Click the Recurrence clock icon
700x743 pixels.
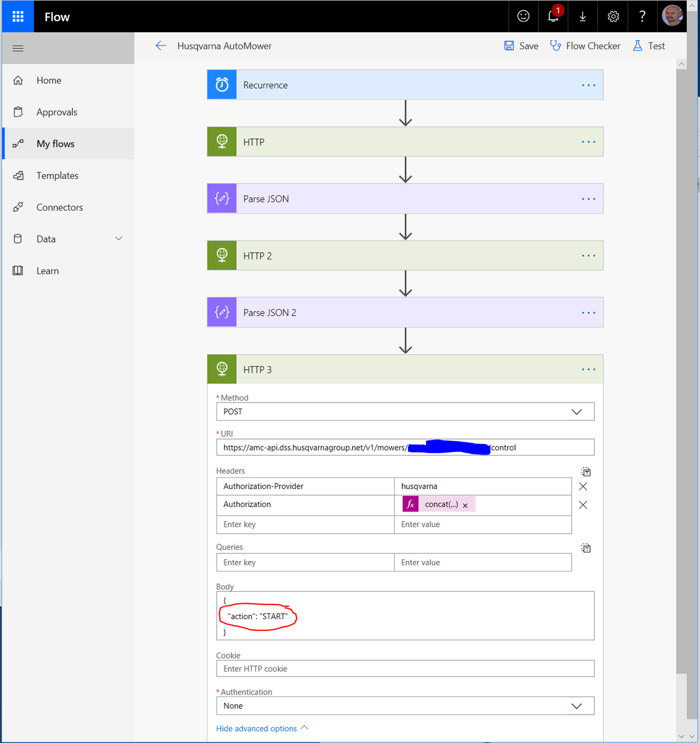click(222, 85)
